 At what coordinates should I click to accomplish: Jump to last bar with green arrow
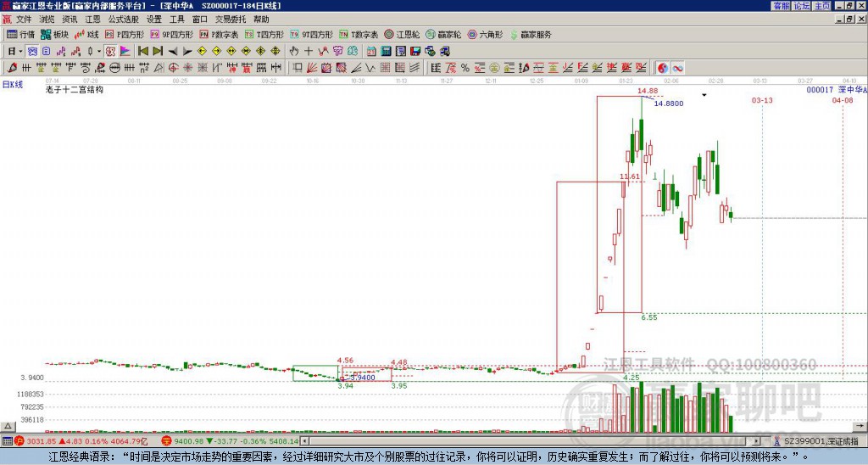158,52
